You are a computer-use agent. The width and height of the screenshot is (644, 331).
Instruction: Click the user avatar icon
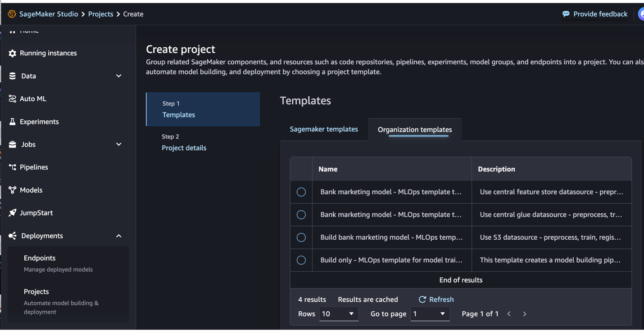tap(641, 14)
